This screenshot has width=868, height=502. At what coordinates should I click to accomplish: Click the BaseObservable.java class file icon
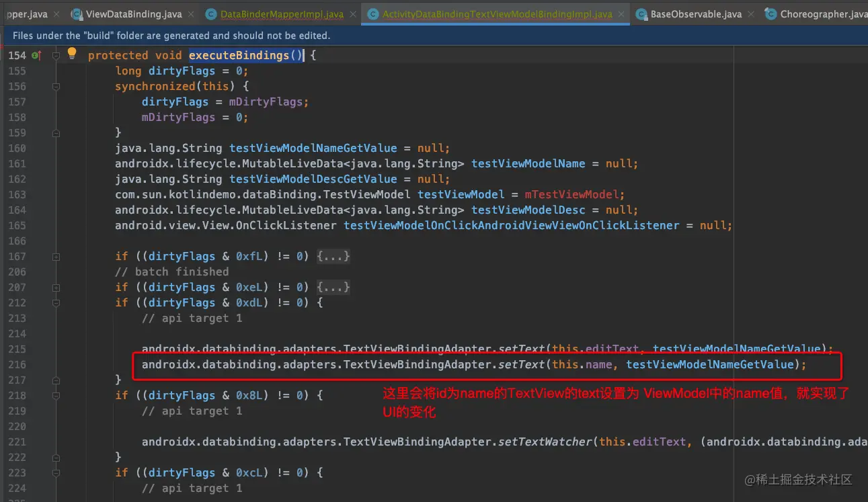[x=641, y=14]
